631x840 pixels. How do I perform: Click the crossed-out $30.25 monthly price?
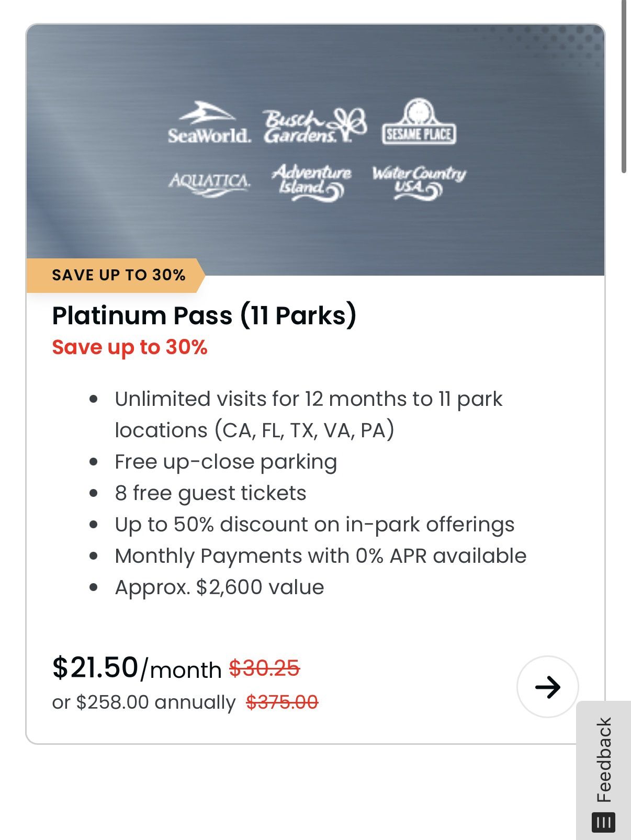click(264, 668)
